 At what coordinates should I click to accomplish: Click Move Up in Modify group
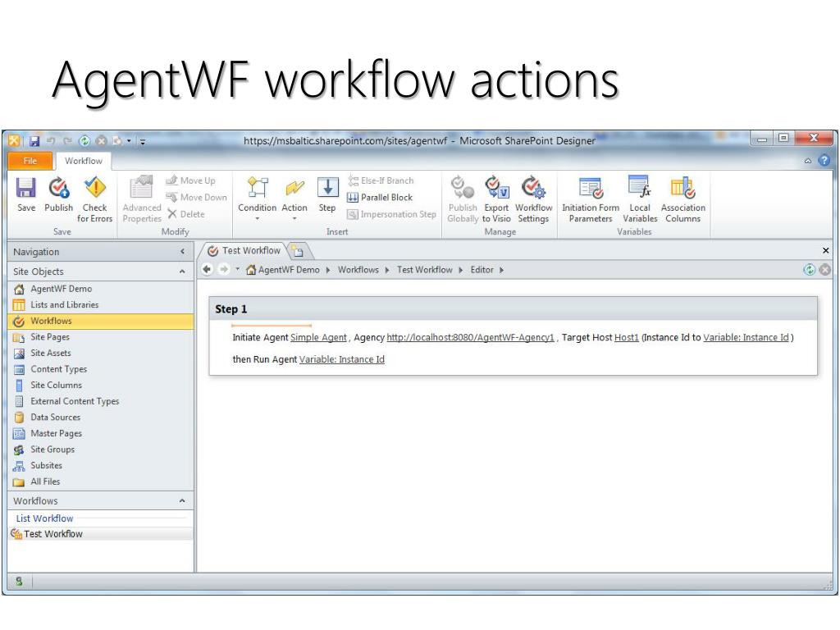190,180
